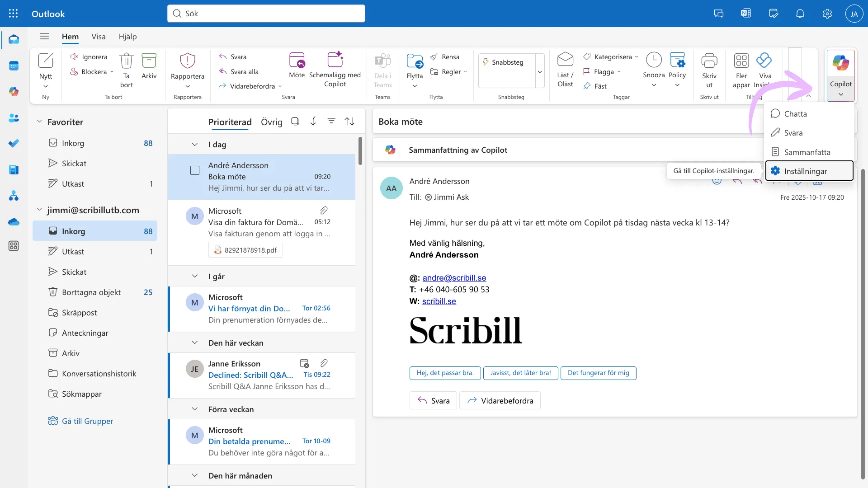Viewport: 868px width, 488px height.
Task: Open People in left rail
Action: click(x=14, y=118)
